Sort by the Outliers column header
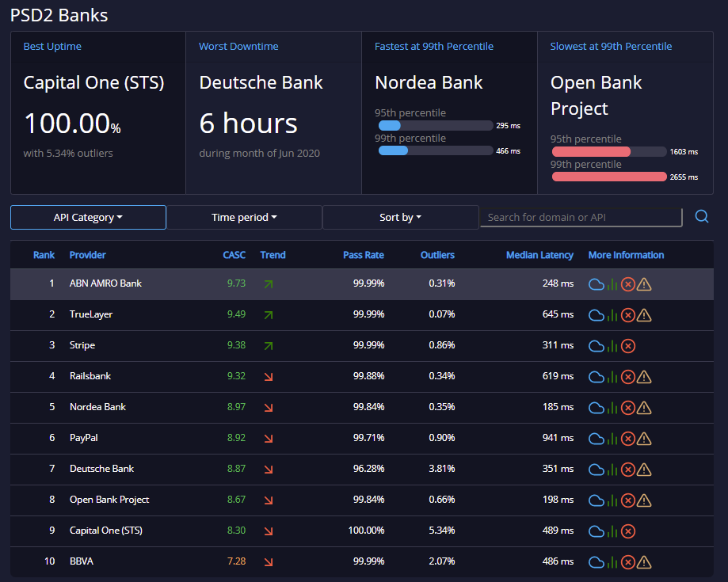Viewport: 728px width, 582px height. (x=437, y=255)
